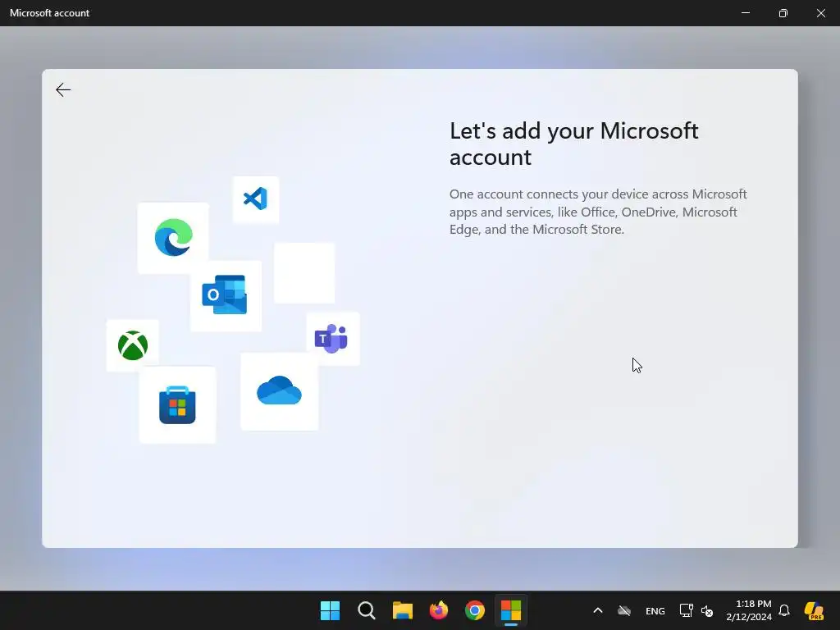Click the OneDrive cloud icon tile
The height and width of the screenshot is (630, 840).
(x=279, y=391)
